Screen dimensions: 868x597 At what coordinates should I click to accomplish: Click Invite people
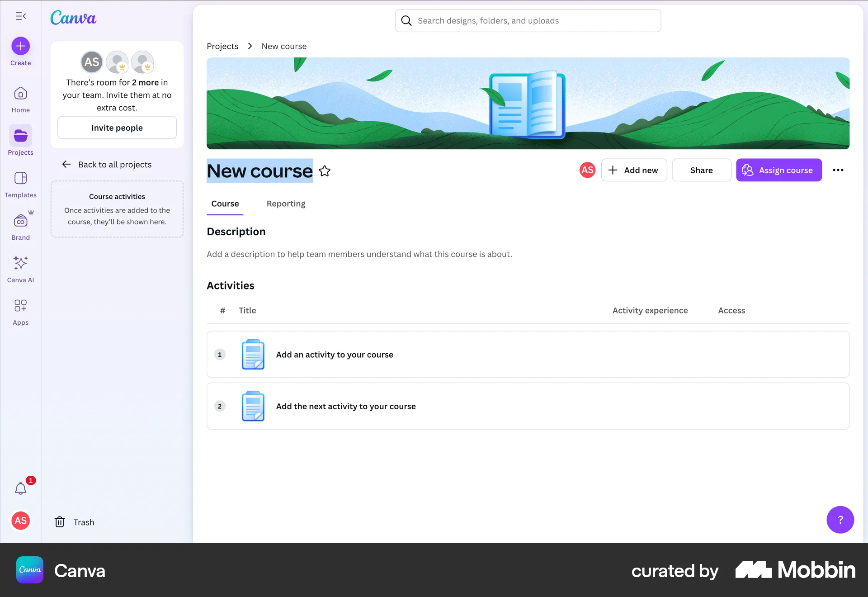coord(117,128)
